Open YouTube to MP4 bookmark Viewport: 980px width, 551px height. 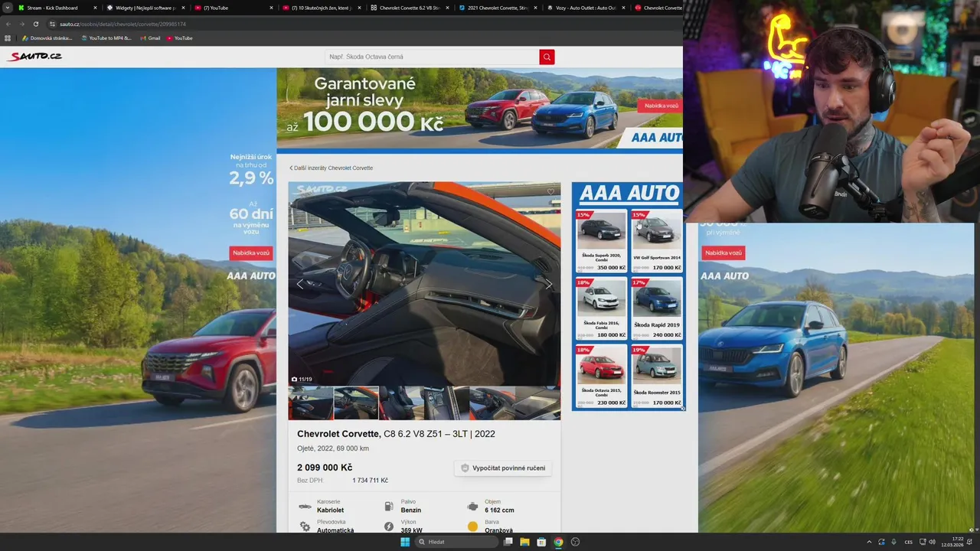point(106,37)
